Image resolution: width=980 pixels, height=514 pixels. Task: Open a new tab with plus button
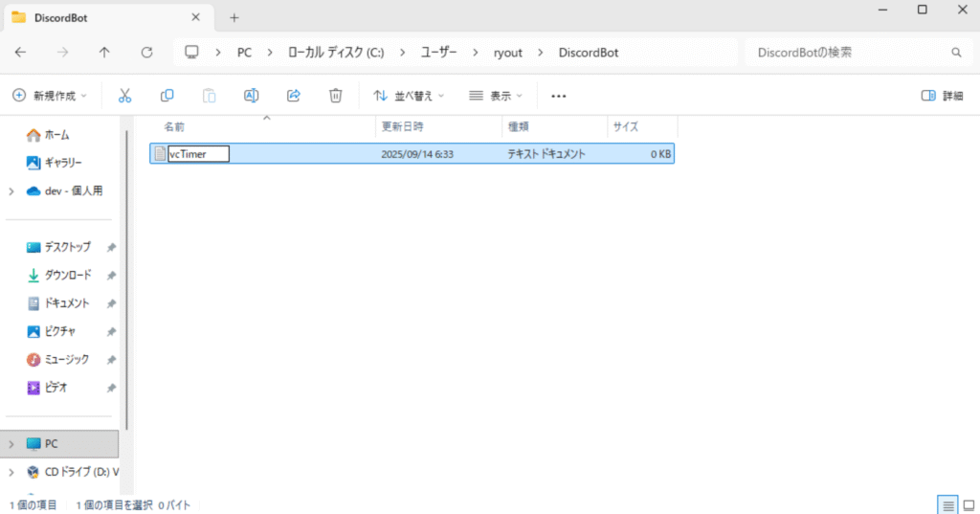(234, 17)
